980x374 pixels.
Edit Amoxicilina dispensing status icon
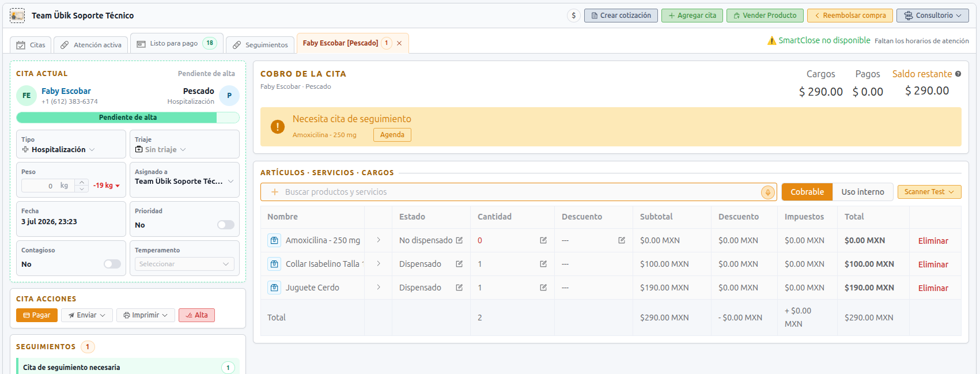[x=459, y=240]
